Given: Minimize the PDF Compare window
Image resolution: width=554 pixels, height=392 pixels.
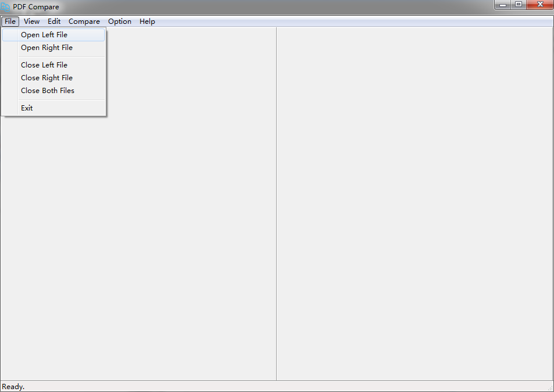Looking at the screenshot, I should point(503,5).
